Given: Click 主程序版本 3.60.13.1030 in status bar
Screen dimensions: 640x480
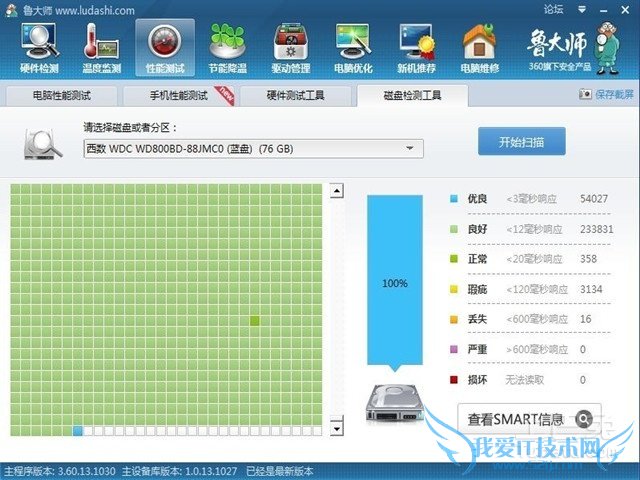Looking at the screenshot, I should pos(60,471).
